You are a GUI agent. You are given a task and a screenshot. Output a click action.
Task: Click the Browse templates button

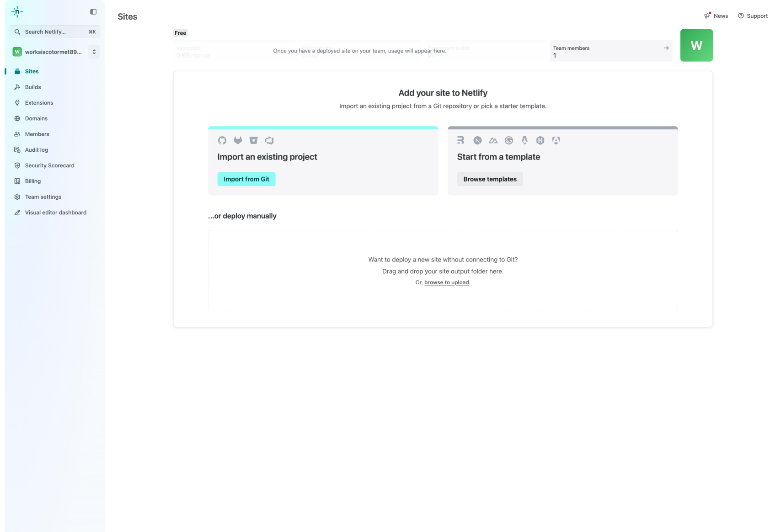[x=490, y=179]
